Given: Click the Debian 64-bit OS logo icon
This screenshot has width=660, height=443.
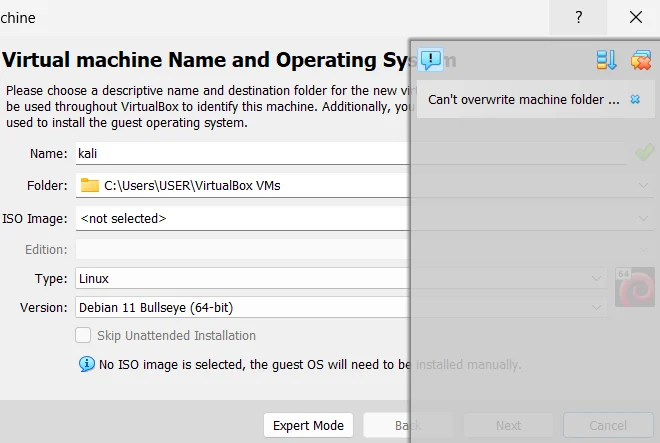Looking at the screenshot, I should [x=635, y=287].
